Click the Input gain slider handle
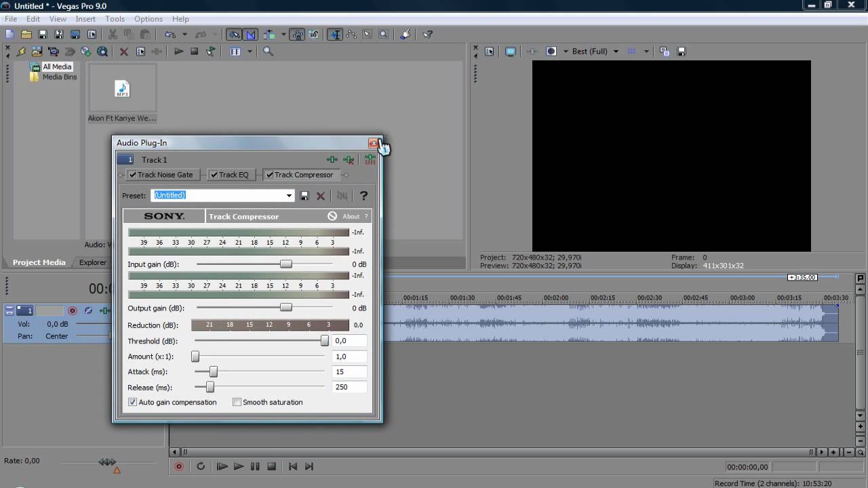Screen dimensions: 868x488 pyautogui.click(x=286, y=264)
